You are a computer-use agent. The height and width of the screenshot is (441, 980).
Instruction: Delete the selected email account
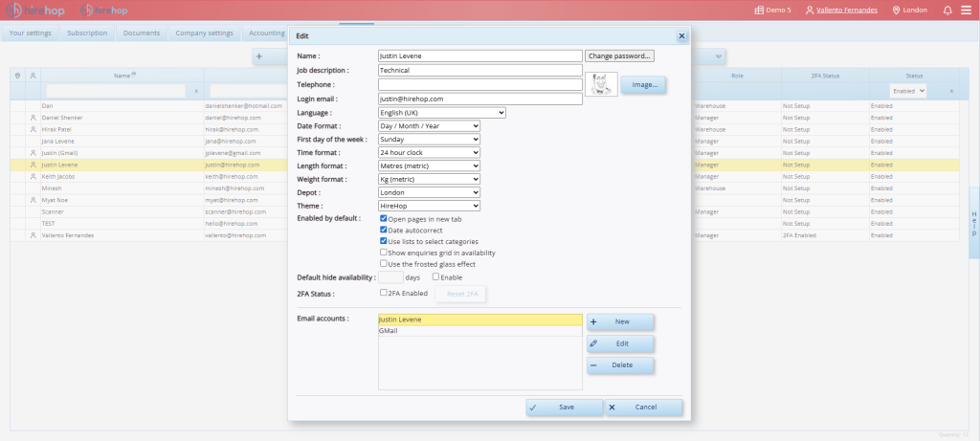click(x=620, y=365)
